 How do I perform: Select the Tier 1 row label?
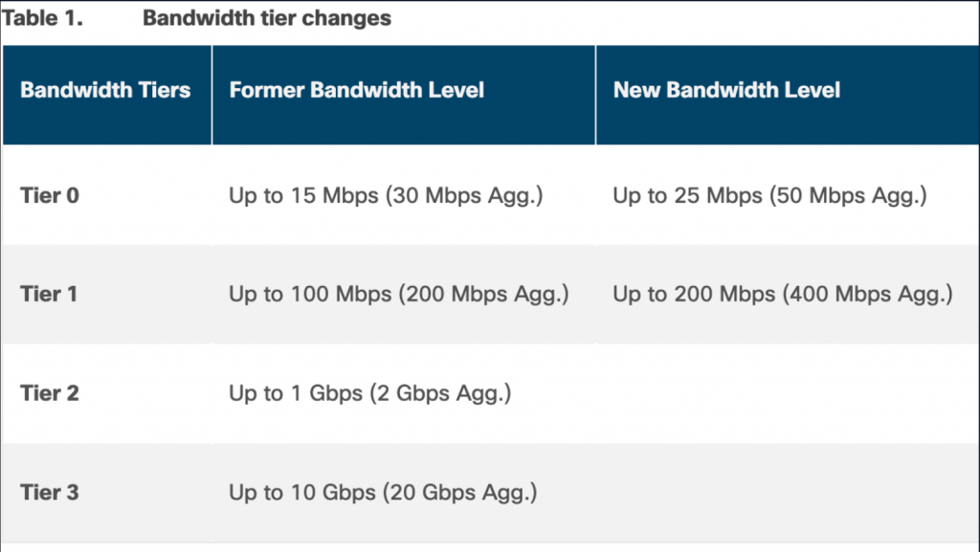click(x=49, y=295)
